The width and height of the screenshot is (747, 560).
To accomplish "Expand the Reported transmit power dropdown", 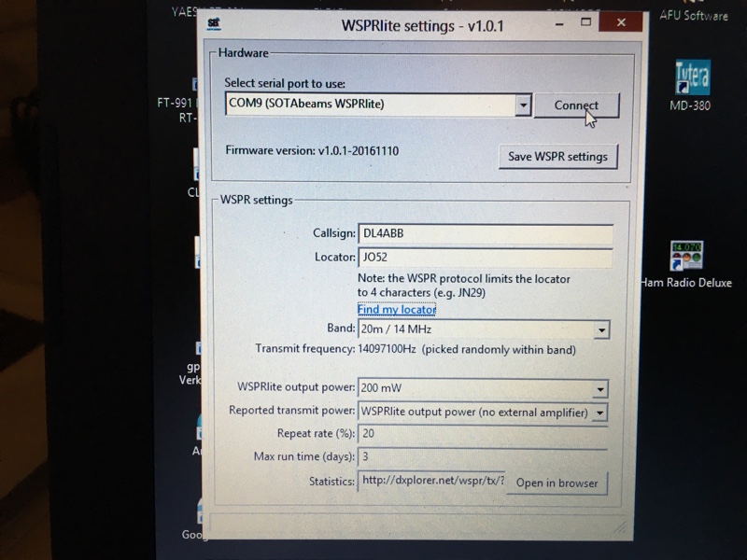I will 599,413.
